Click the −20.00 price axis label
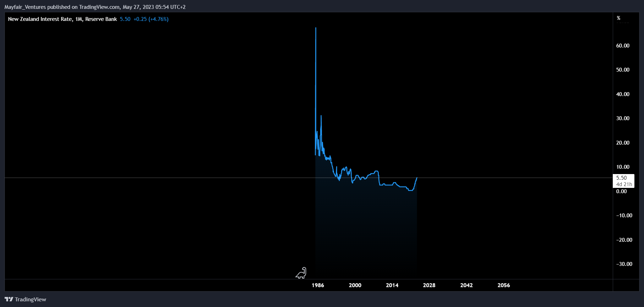This screenshot has width=644, height=307. click(624, 240)
